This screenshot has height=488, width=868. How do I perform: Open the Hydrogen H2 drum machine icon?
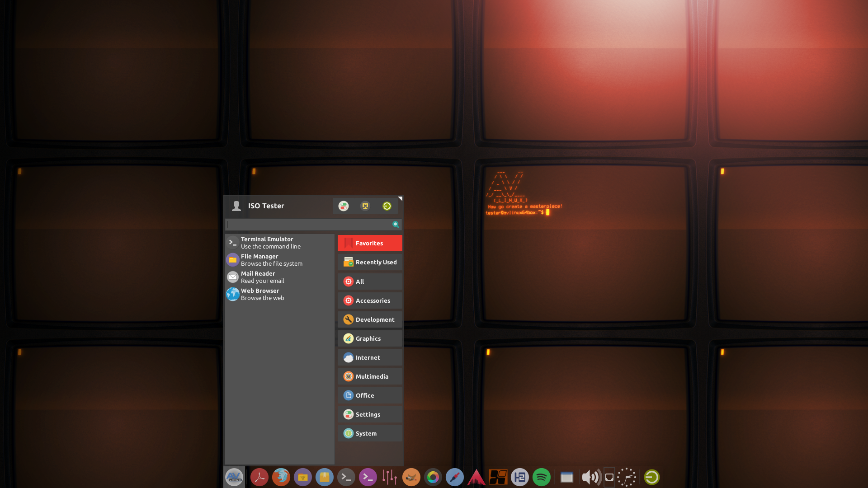[520, 477]
